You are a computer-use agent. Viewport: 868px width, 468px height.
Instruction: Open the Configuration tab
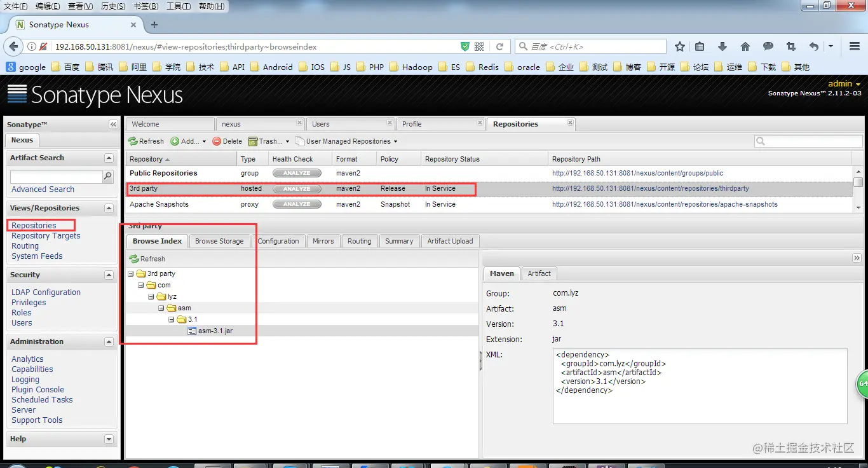(x=278, y=241)
